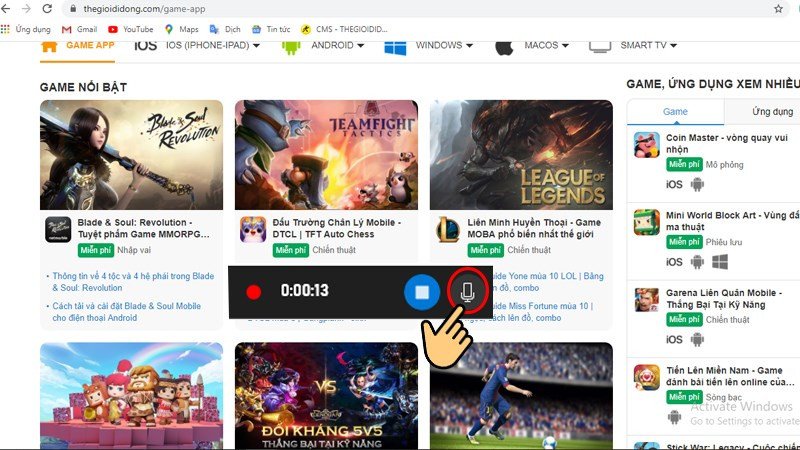Open the YouTube bookmark
The height and width of the screenshot is (450, 800).
tap(130, 30)
